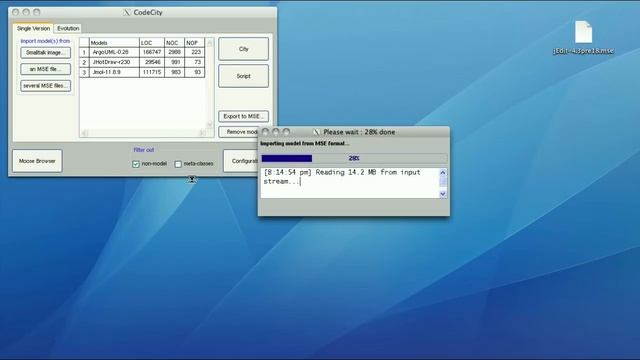The height and width of the screenshot is (360, 640).
Task: Click into the import log text area
Action: 350,183
